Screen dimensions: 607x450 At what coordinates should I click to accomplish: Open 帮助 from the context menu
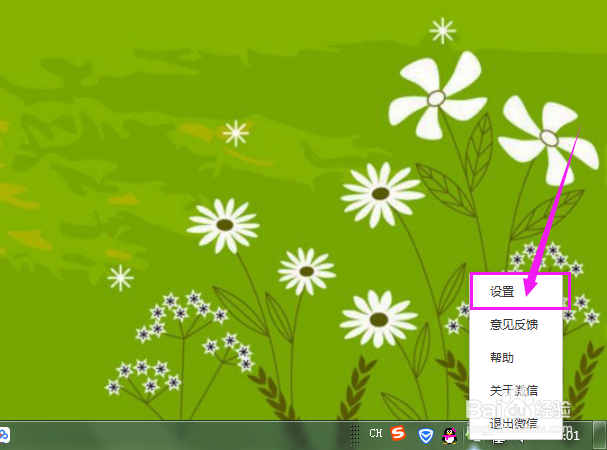click(516, 357)
